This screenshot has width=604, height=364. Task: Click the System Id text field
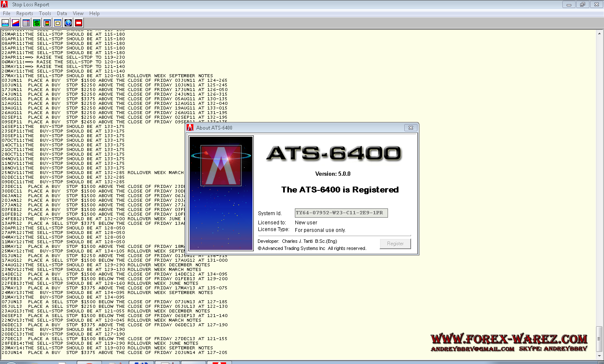click(341, 213)
